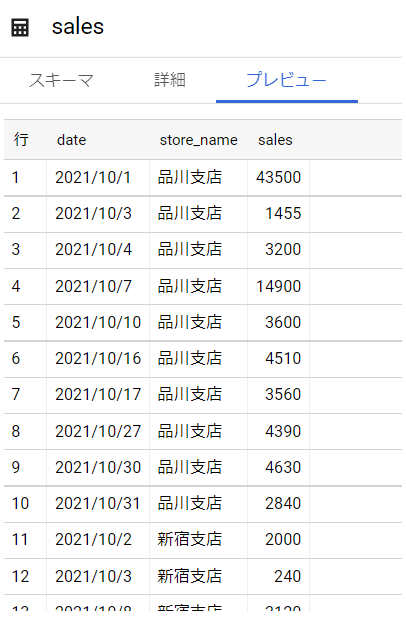Click the sales table title text
406x622 pixels.
click(78, 27)
